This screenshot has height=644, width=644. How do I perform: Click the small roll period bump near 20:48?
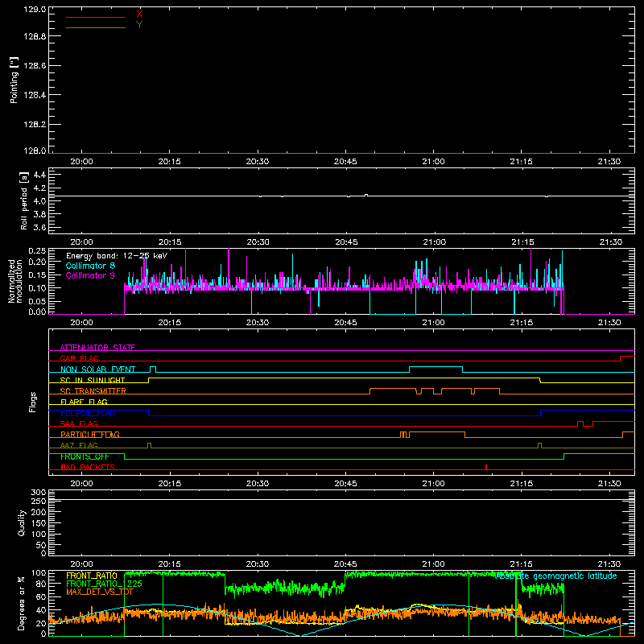point(366,195)
